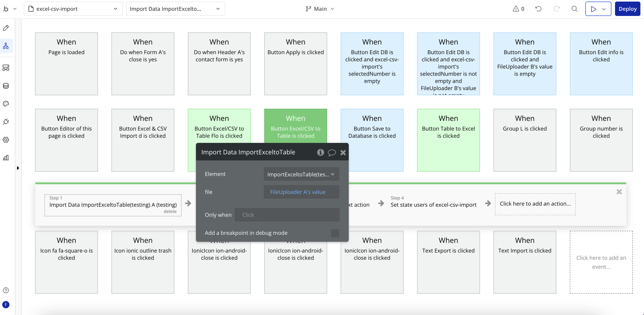Open the Data tab database icon
Screen dimensions: 644x315
[x=6, y=86]
